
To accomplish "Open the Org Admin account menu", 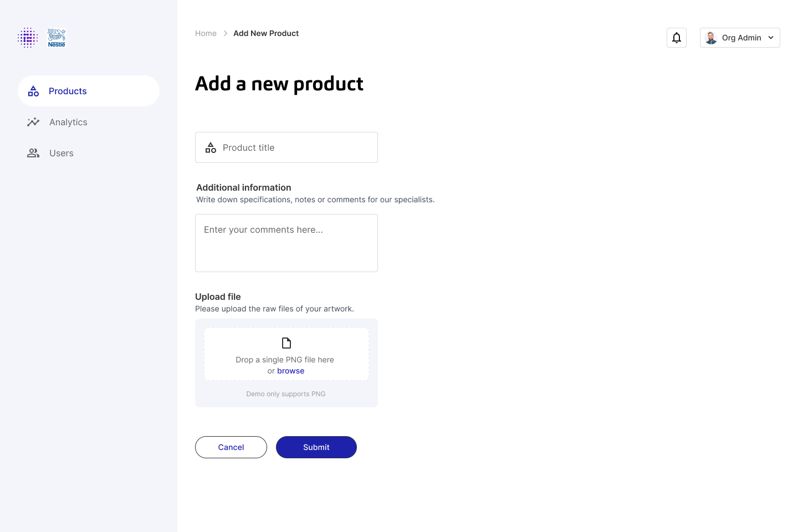I will (x=741, y=38).
